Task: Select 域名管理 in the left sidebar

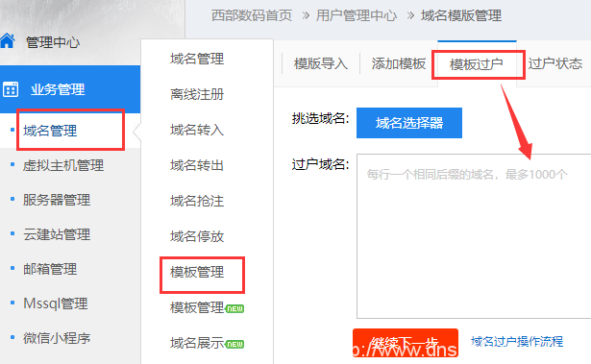Action: (50, 131)
